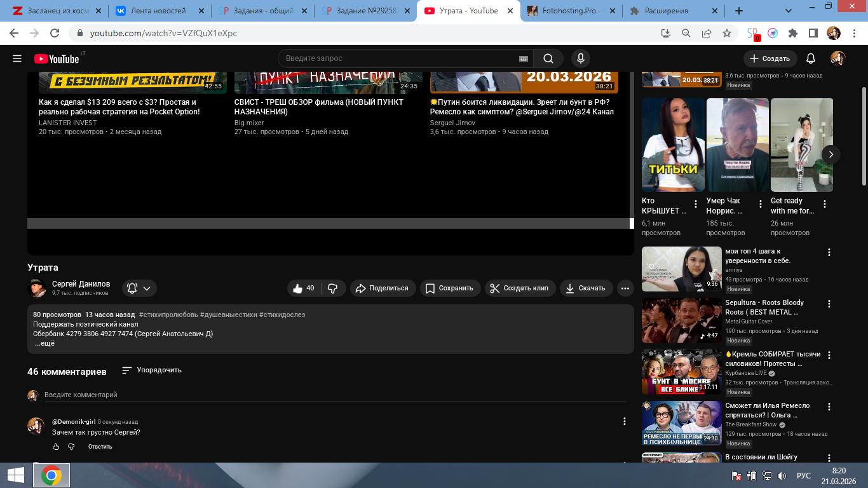This screenshot has height=488, width=868.
Task: Open YouTube notifications bell
Action: (x=810, y=58)
